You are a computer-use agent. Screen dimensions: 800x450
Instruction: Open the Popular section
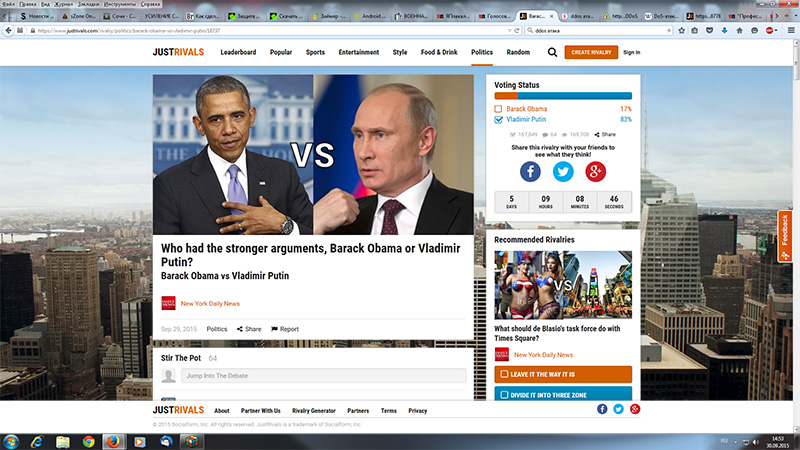(x=281, y=52)
